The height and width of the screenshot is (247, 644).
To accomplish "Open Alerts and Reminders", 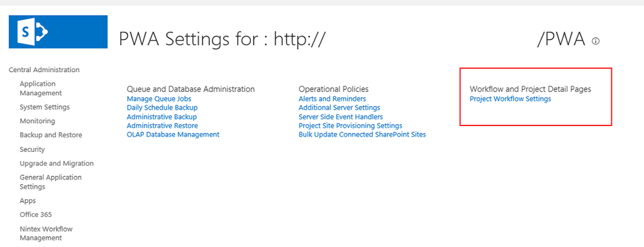I will tap(332, 99).
